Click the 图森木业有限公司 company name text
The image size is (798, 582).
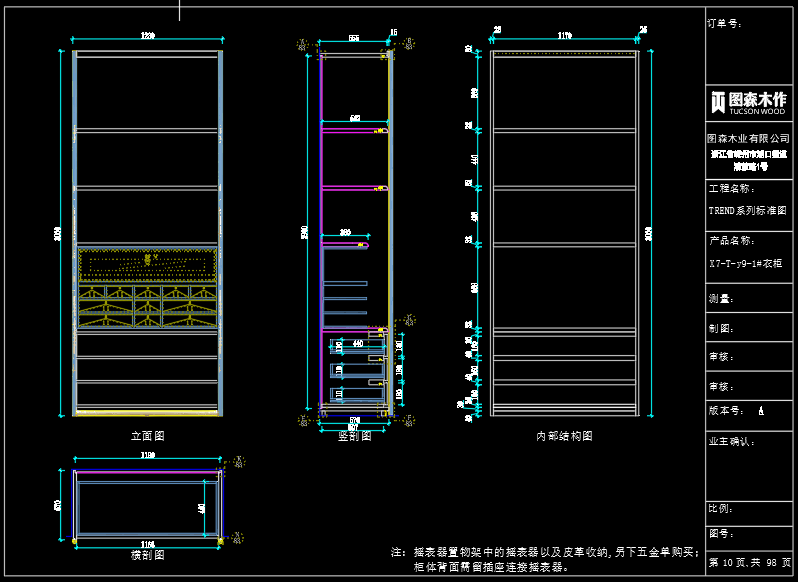click(x=748, y=138)
